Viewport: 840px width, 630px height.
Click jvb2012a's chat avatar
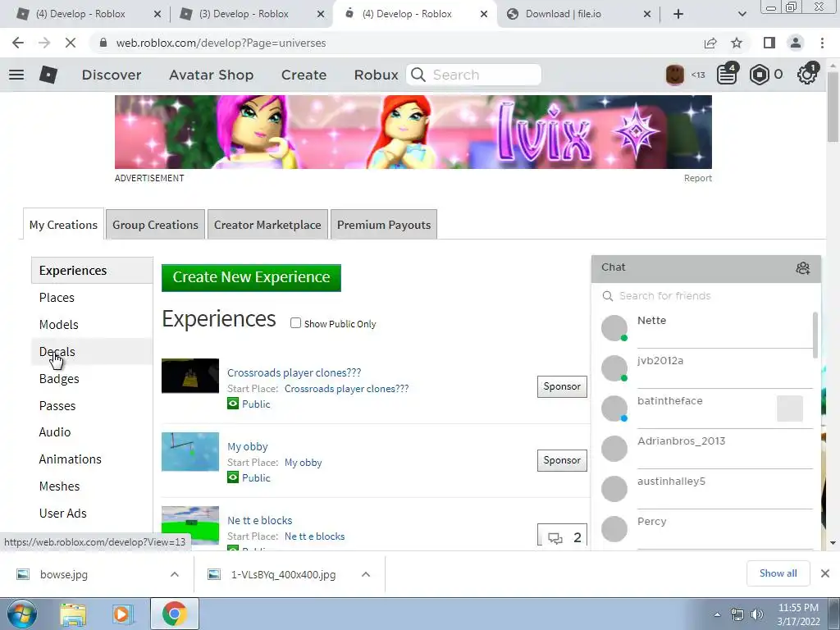click(614, 368)
